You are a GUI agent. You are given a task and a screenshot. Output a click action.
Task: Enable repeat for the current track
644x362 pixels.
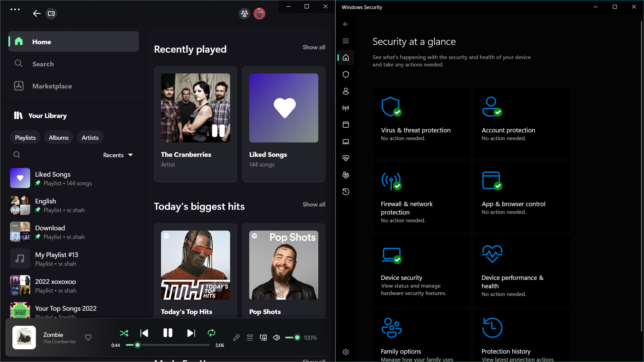[x=211, y=333]
